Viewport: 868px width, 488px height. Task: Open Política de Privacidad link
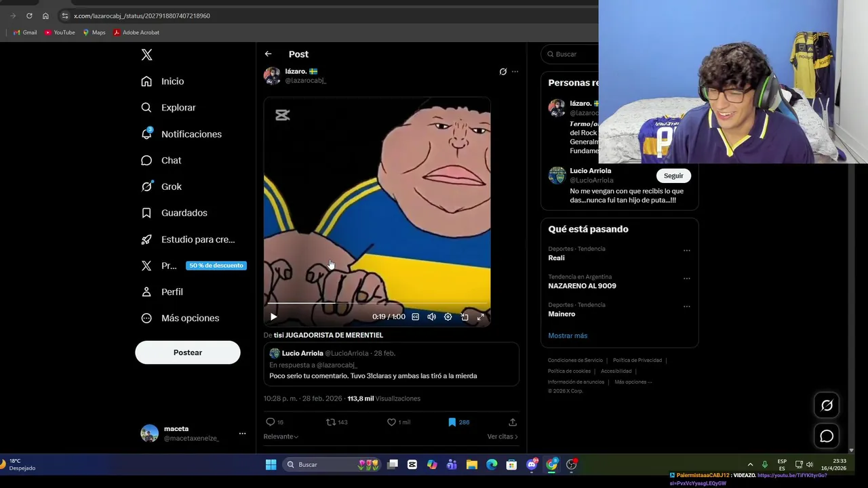tap(637, 361)
